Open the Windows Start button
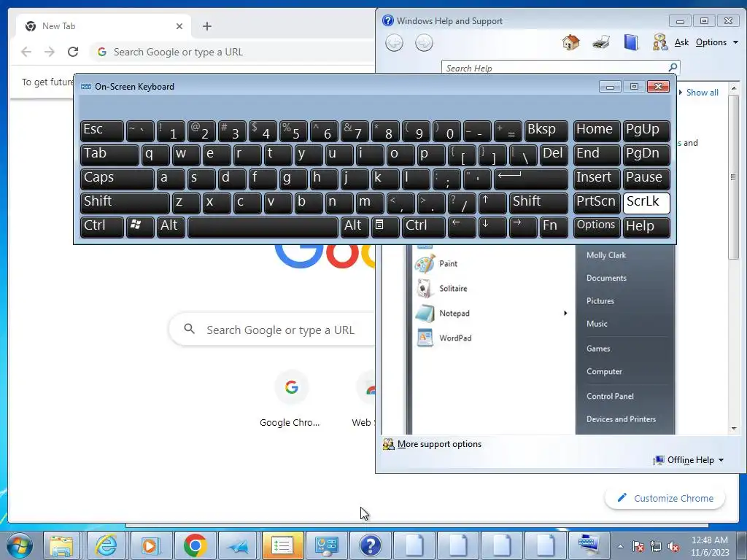The height and width of the screenshot is (560, 747). (x=19, y=545)
